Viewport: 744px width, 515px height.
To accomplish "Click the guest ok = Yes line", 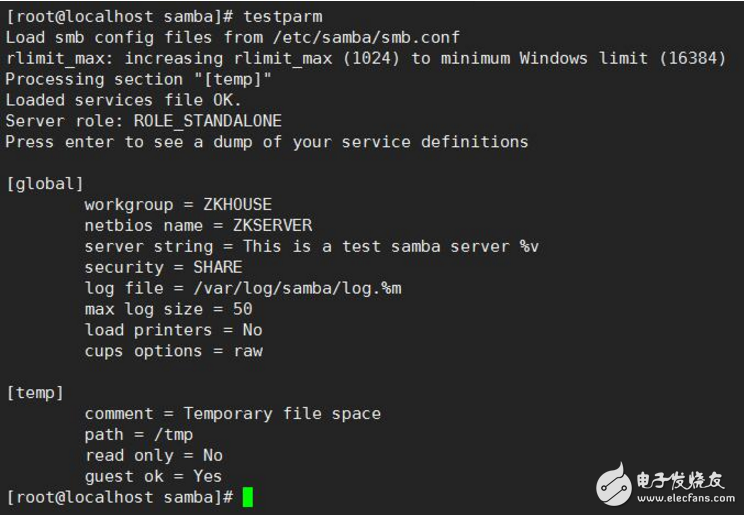I will click(153, 476).
